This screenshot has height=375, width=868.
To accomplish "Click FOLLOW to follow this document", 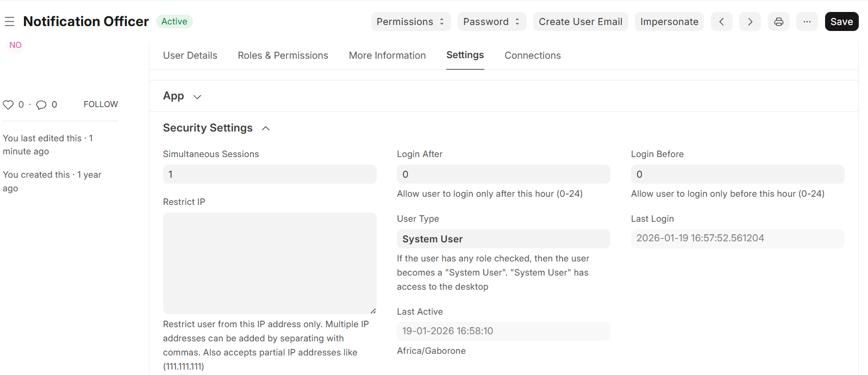I will (x=101, y=104).
